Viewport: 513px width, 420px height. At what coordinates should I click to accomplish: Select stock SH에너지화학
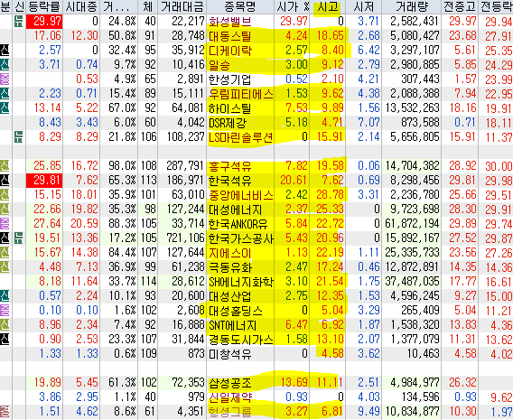[241, 281]
